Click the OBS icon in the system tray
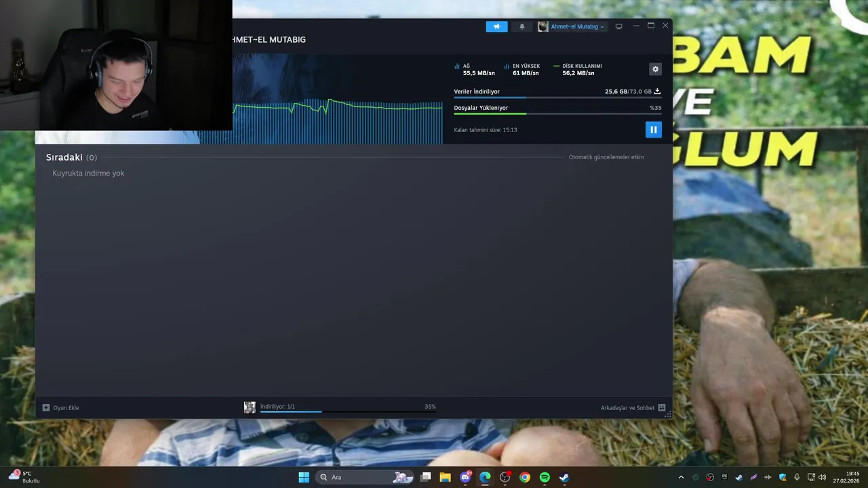The image size is (868, 488). coord(710,477)
